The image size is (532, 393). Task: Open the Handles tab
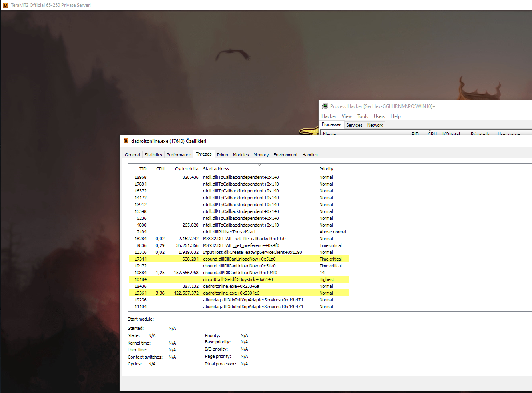(310, 155)
